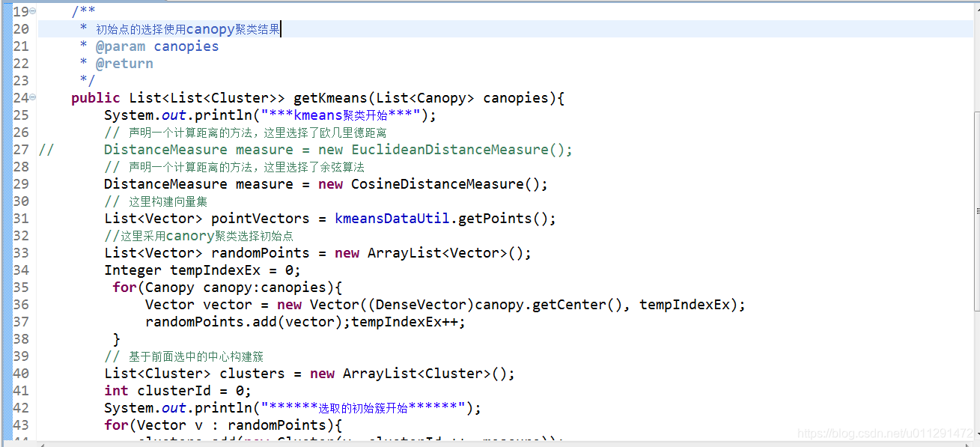Screen dimensions: 980x447
Task: Click comment '//这里采用canory聚类选择初始点'
Action: point(198,236)
